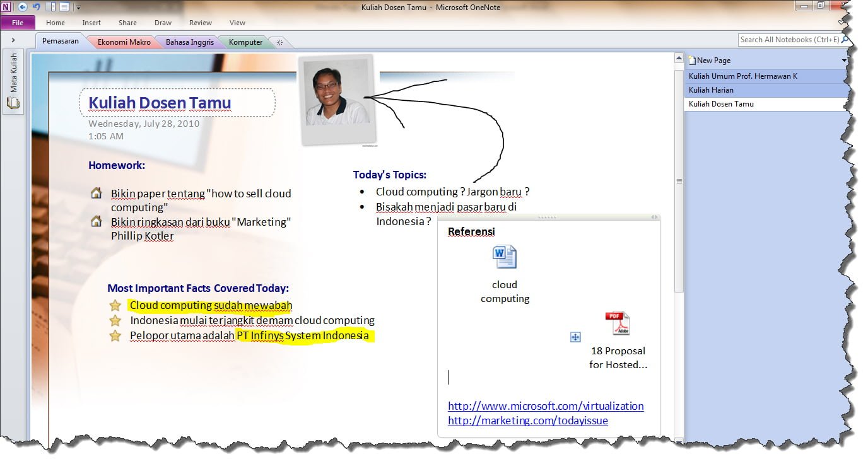Screen dimensions: 868x464
Task: Click highlighted text Cloud computing sudah mewabah
Action: pos(211,306)
